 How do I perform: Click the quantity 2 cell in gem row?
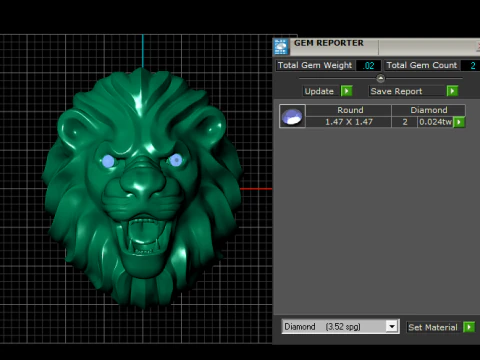pyautogui.click(x=405, y=122)
